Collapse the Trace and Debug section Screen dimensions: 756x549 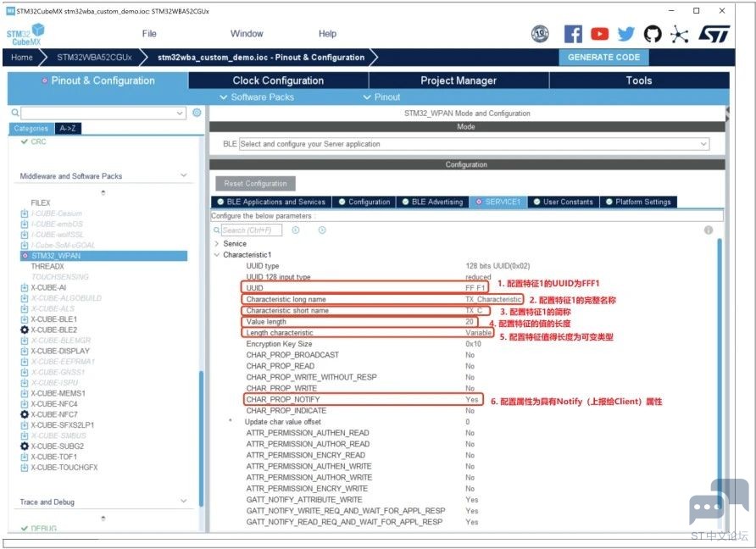(184, 502)
